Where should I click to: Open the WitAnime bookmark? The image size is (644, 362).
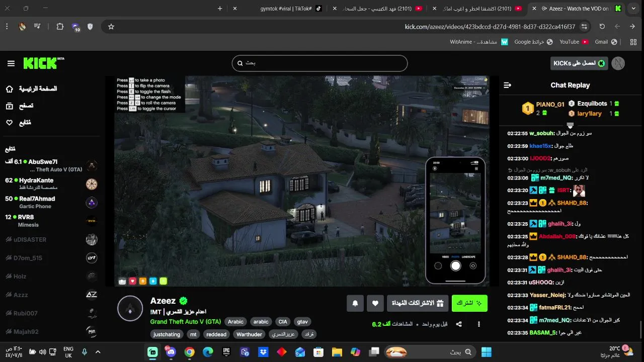click(479, 42)
